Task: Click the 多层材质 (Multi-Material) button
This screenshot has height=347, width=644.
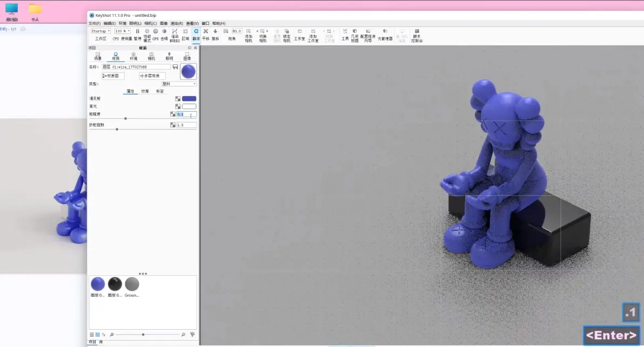Action: [152, 76]
